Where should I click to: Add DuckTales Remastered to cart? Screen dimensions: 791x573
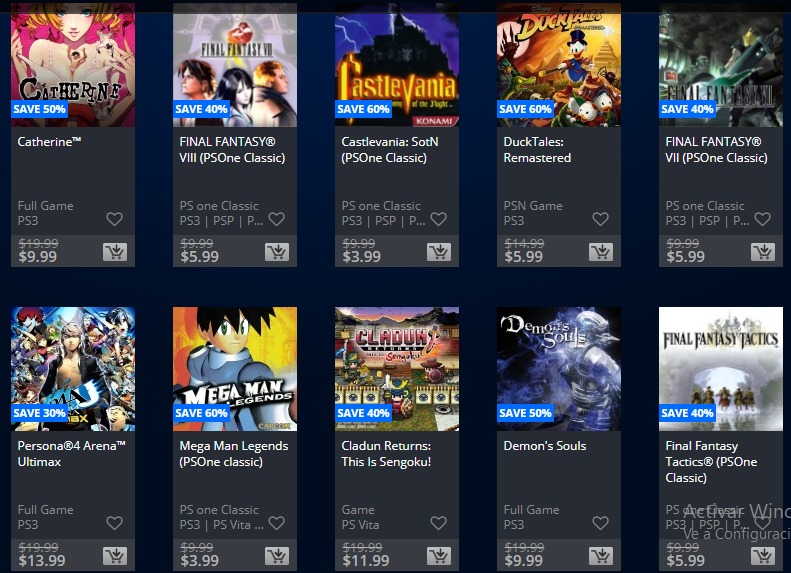coord(601,252)
